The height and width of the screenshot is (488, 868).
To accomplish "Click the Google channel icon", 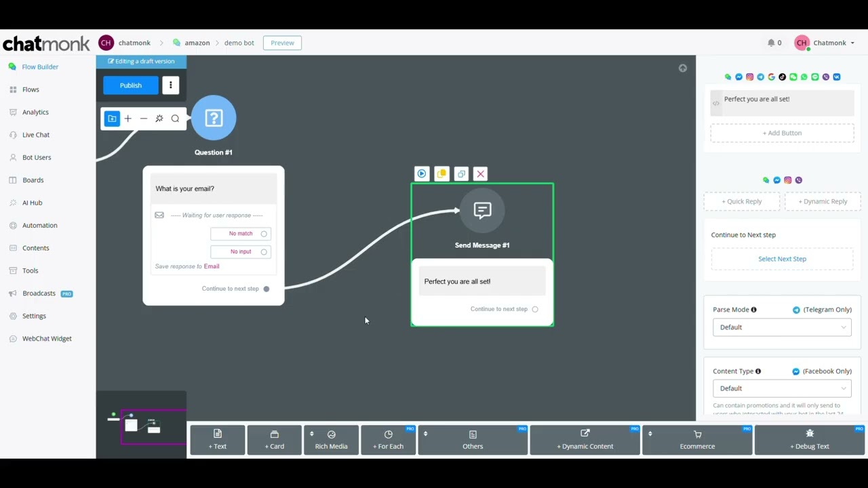I will point(772,77).
